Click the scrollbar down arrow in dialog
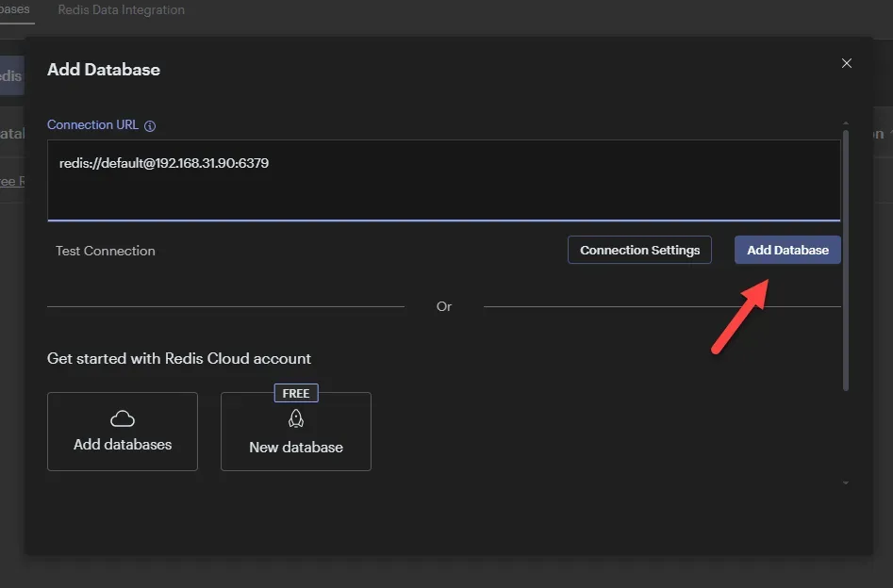 [846, 482]
